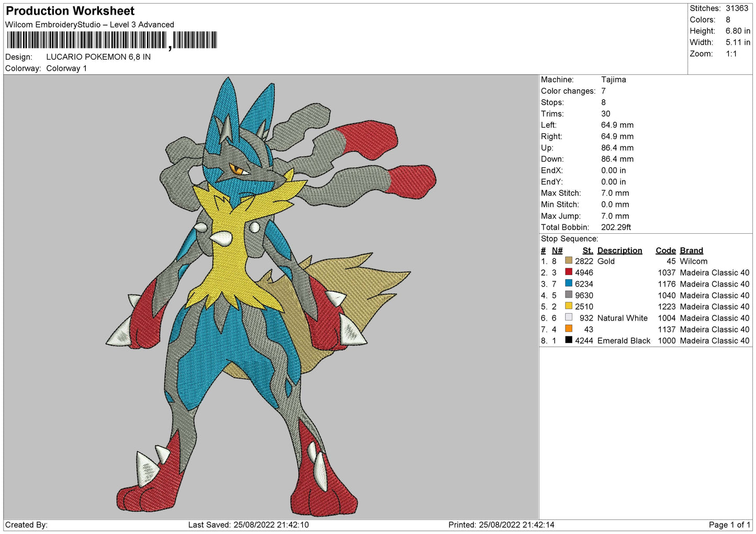Click the Machine value 'Tajima'
Viewport: 756px width, 534px height.
tap(613, 79)
